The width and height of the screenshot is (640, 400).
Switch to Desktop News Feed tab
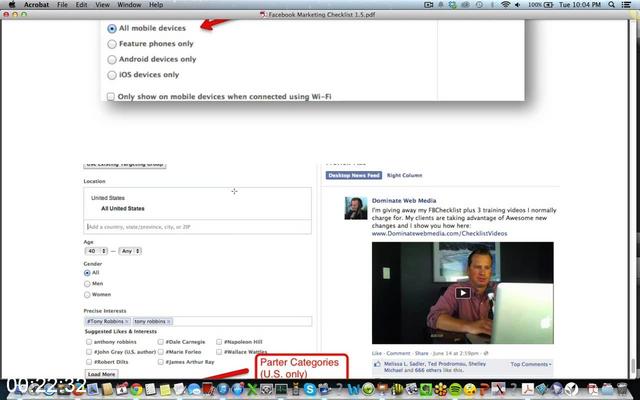354,175
